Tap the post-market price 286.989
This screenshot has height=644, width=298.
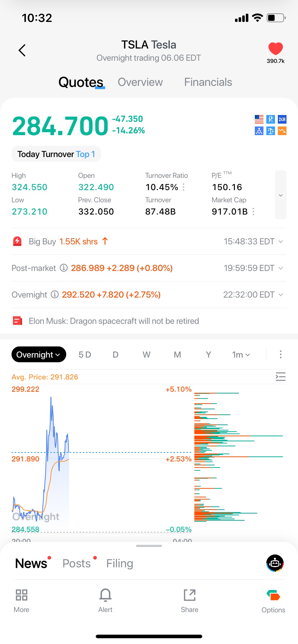[x=87, y=268]
